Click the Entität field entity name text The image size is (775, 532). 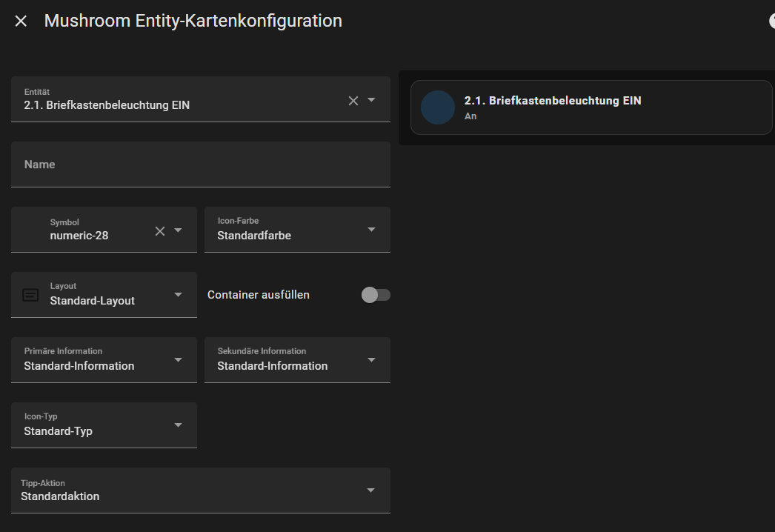pyautogui.click(x=107, y=105)
